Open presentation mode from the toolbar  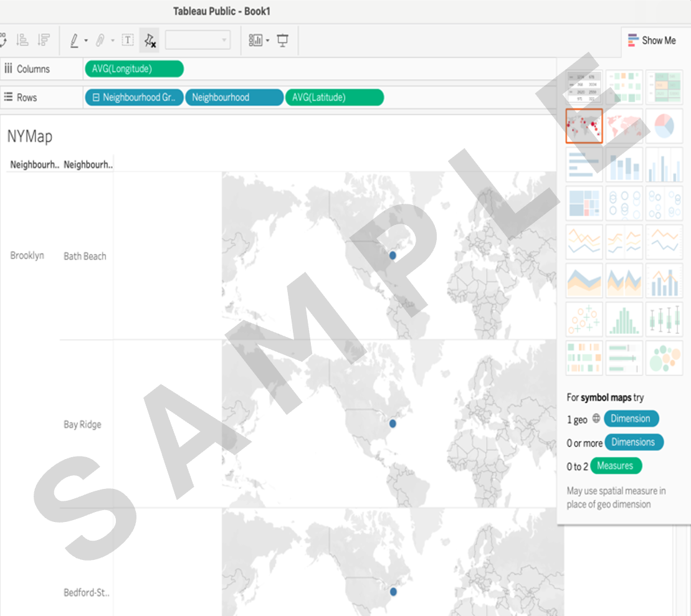283,40
